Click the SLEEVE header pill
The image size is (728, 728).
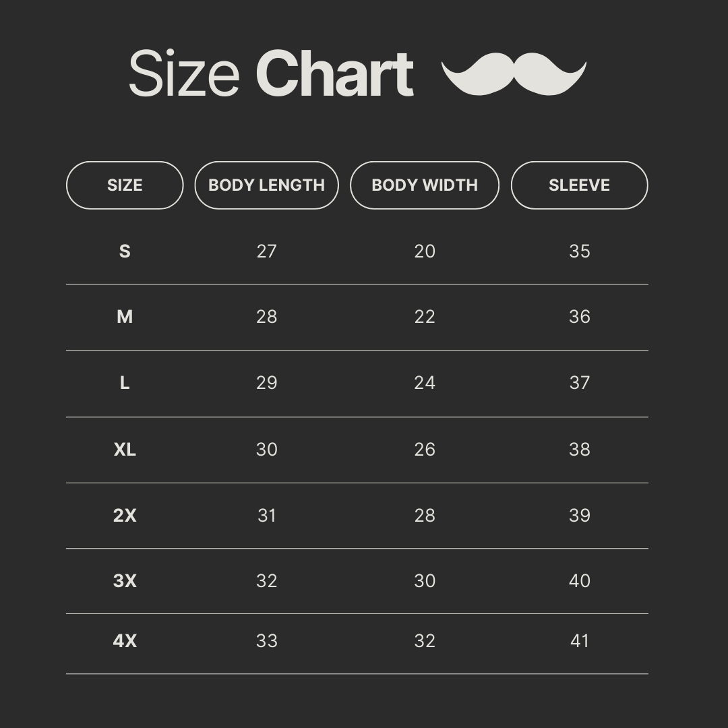pos(579,185)
